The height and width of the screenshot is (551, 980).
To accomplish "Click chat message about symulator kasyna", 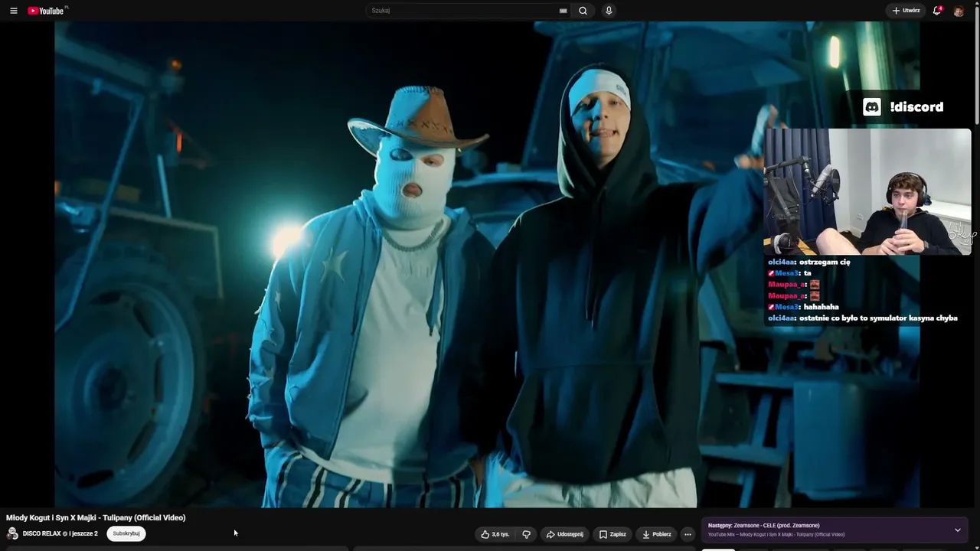I will (x=878, y=318).
